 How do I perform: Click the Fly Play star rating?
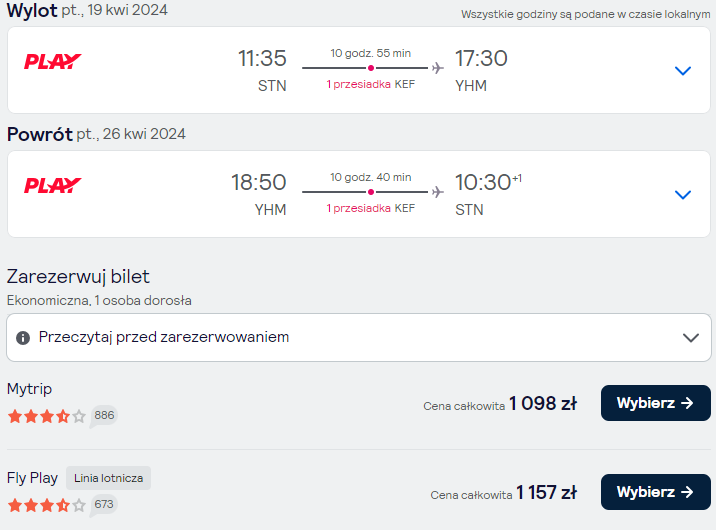pyautogui.click(x=47, y=505)
